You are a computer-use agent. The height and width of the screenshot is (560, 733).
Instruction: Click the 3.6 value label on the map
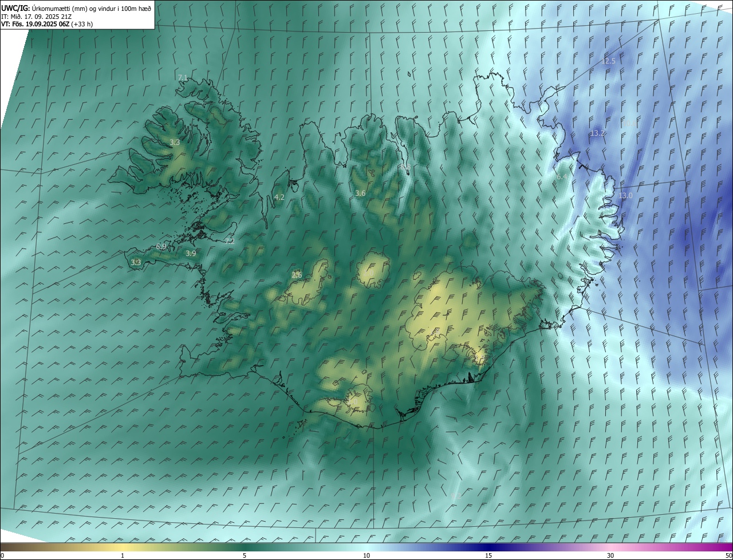tap(360, 194)
